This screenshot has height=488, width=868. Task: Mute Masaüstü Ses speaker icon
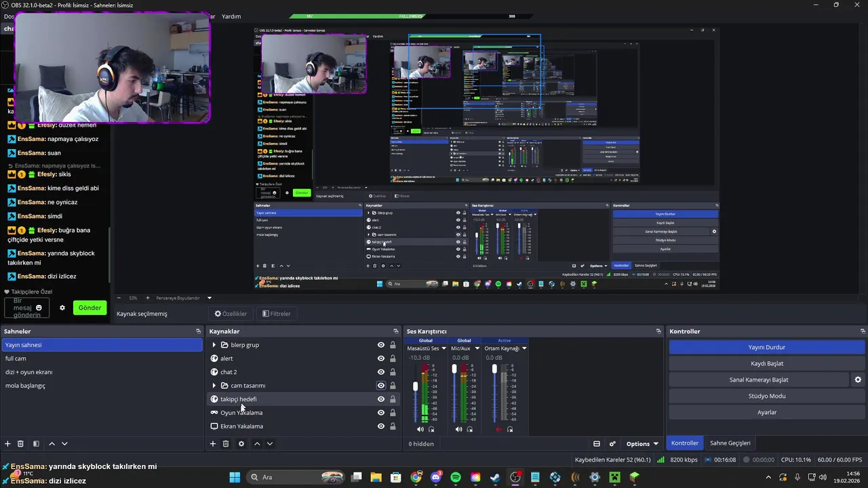tap(420, 429)
